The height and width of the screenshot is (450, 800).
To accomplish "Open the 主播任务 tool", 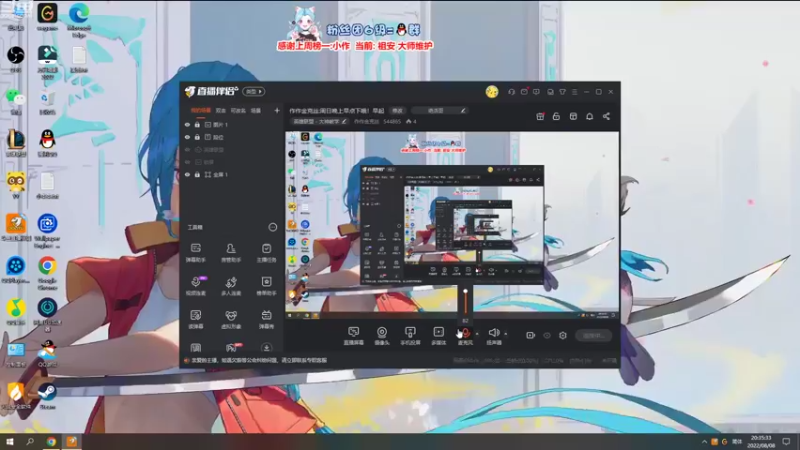I will [x=266, y=253].
